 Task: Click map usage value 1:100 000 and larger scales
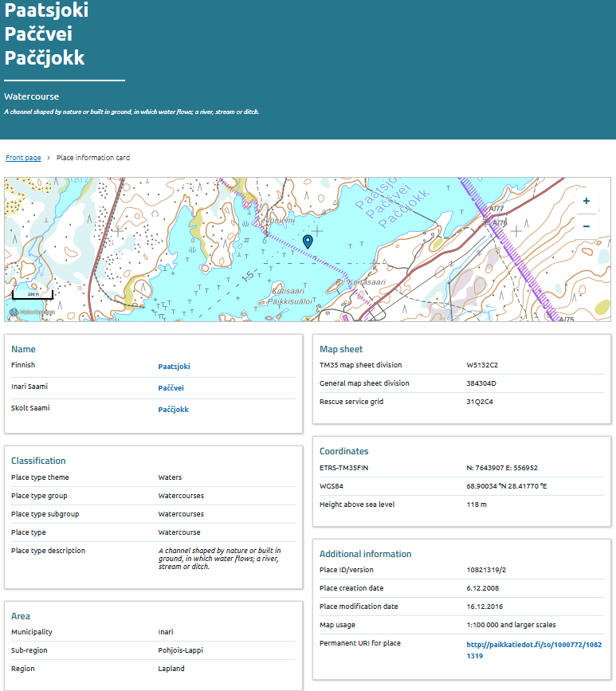511,625
